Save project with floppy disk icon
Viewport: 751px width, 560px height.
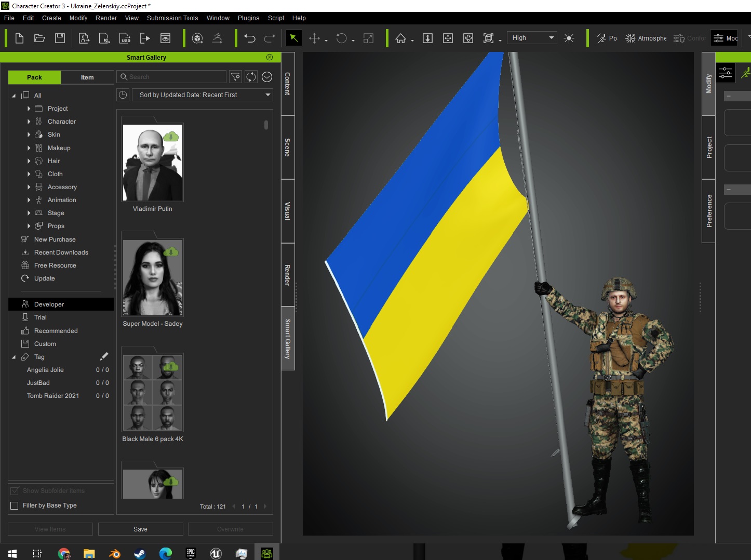(x=60, y=38)
